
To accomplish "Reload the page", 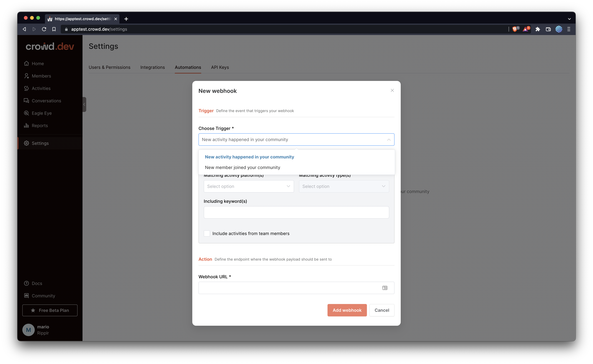I will (44, 29).
